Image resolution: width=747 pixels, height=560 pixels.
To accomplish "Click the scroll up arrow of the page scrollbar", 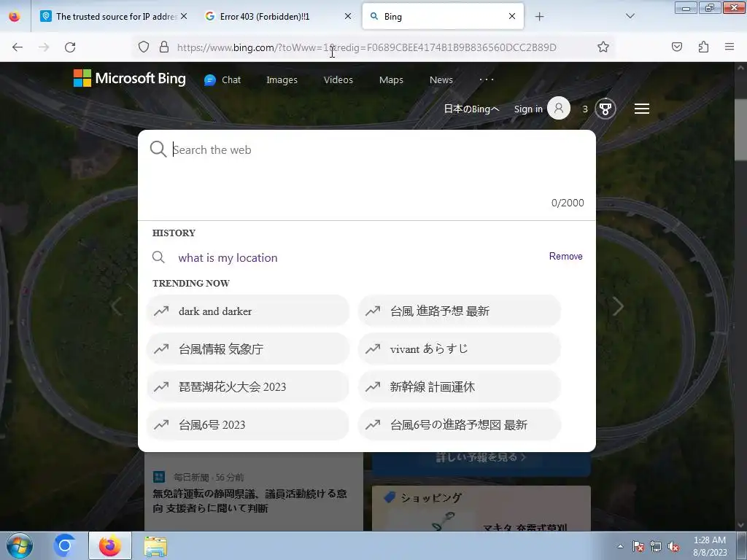I will pos(740,68).
